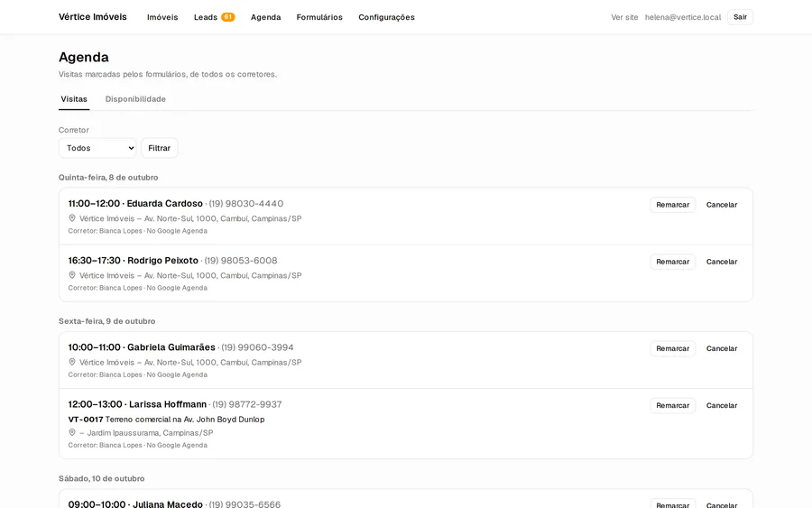Cancel Gabriela Guimarães's visit
This screenshot has width=812, height=508.
point(722,348)
